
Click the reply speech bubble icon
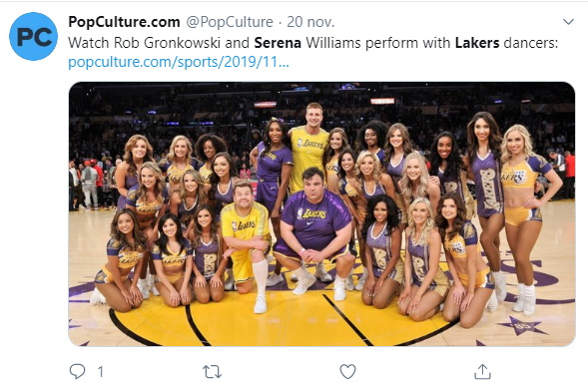[77, 371]
